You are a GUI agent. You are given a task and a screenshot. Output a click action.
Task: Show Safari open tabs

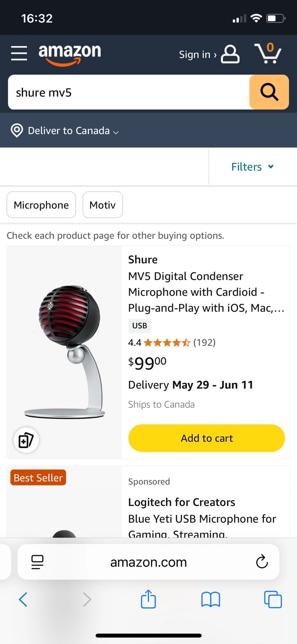pos(273,599)
